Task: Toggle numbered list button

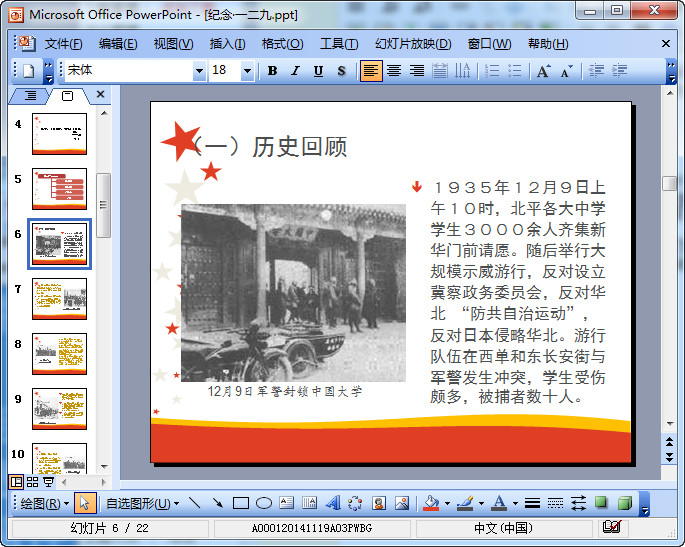Action: pyautogui.click(x=492, y=70)
